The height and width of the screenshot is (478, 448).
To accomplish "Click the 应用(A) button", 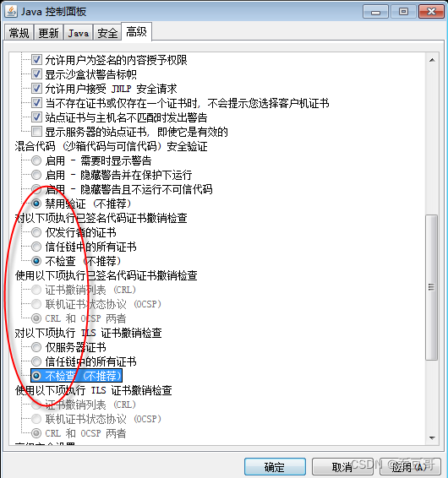I will click(x=410, y=467).
